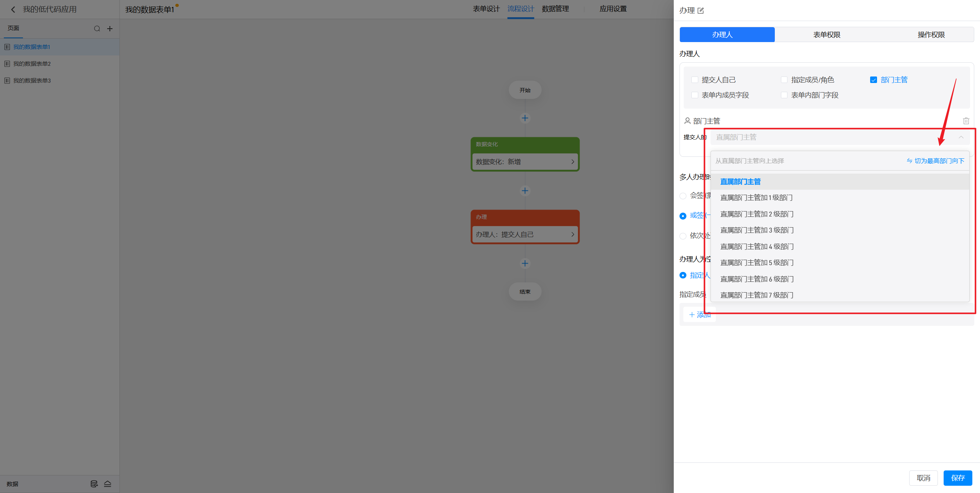Select 直属部门主管加2级部门 option
This screenshot has height=493, width=980.
(x=756, y=214)
